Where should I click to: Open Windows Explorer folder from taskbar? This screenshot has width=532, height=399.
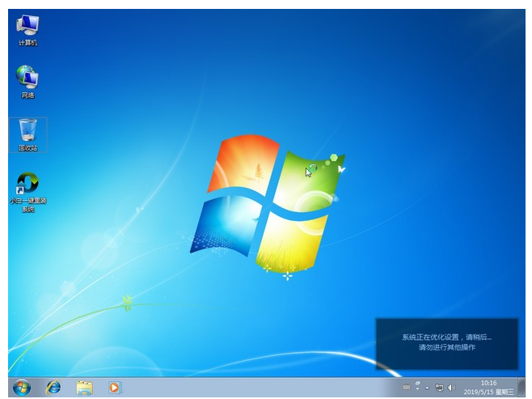84,388
